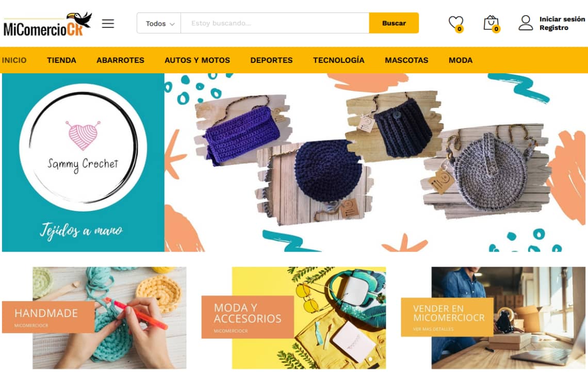Click the search field 'Estoy buscando...'
Viewport: 588px width, 392px height.
click(275, 23)
